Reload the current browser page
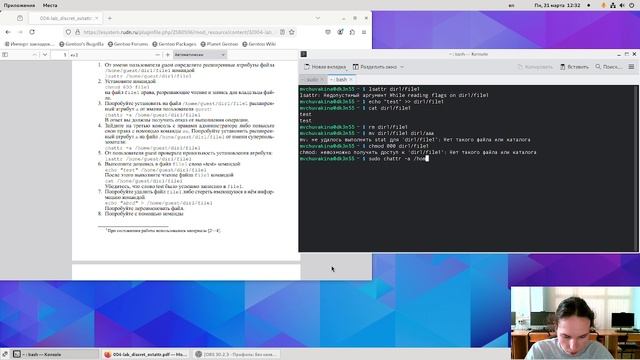This screenshot has height=360, width=640. click(32, 32)
